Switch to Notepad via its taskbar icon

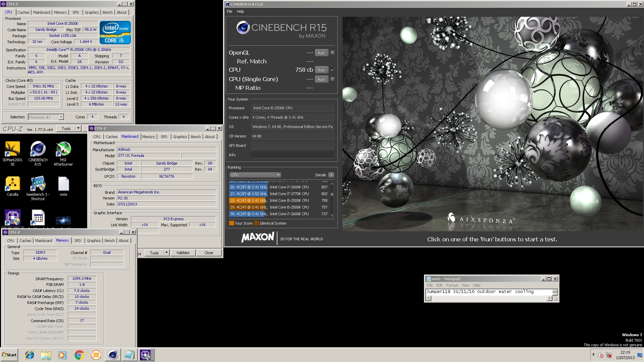129,355
